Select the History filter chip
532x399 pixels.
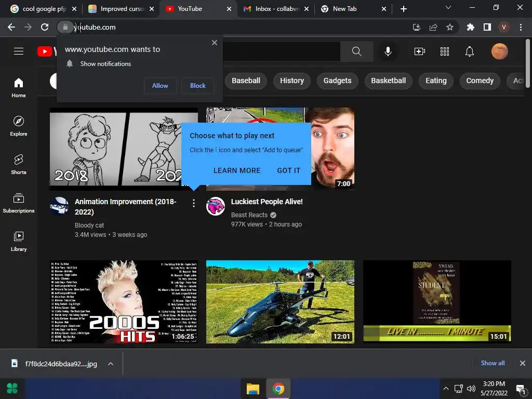[292, 81]
